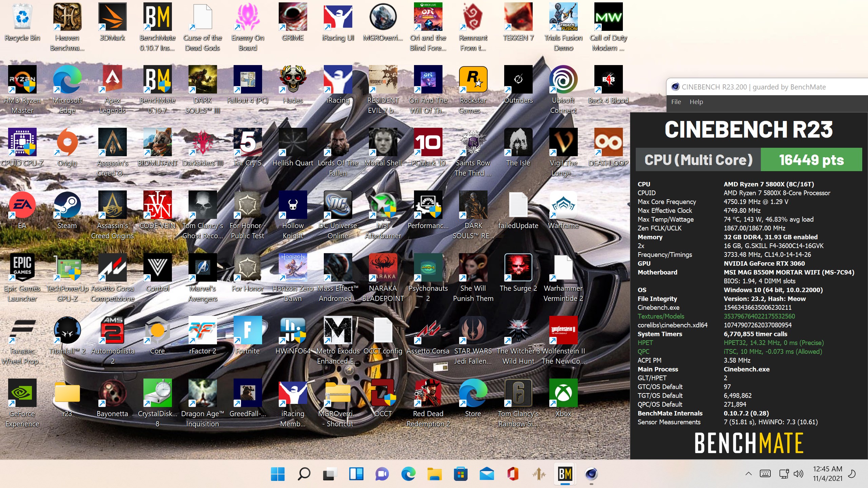
Task: Select the AMD Ryzen Master icon
Action: pyautogui.click(x=22, y=90)
